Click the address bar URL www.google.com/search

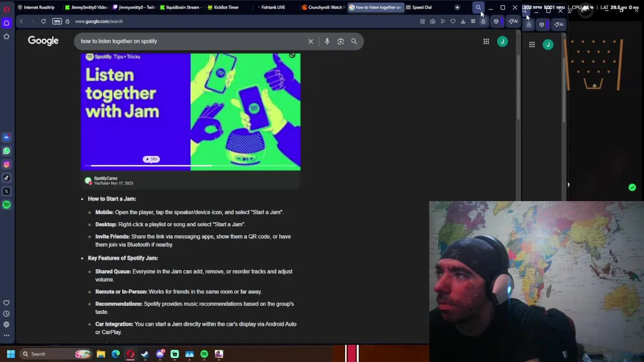pos(99,21)
